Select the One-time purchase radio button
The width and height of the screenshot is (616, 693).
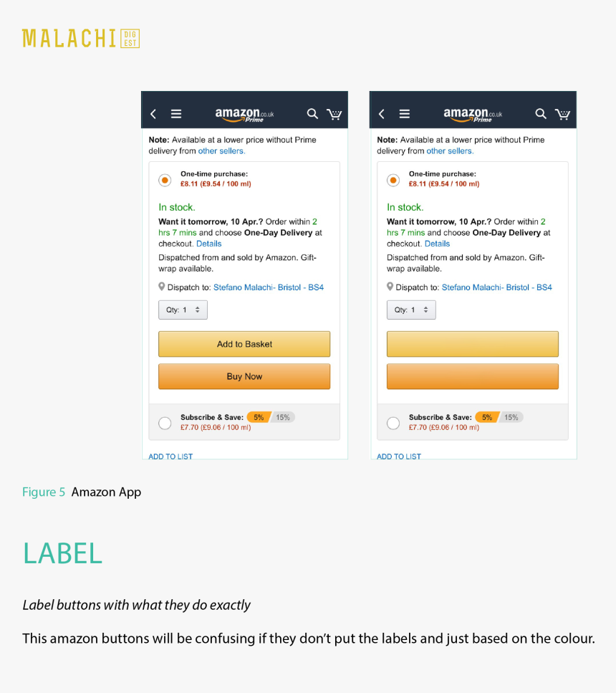tap(165, 180)
